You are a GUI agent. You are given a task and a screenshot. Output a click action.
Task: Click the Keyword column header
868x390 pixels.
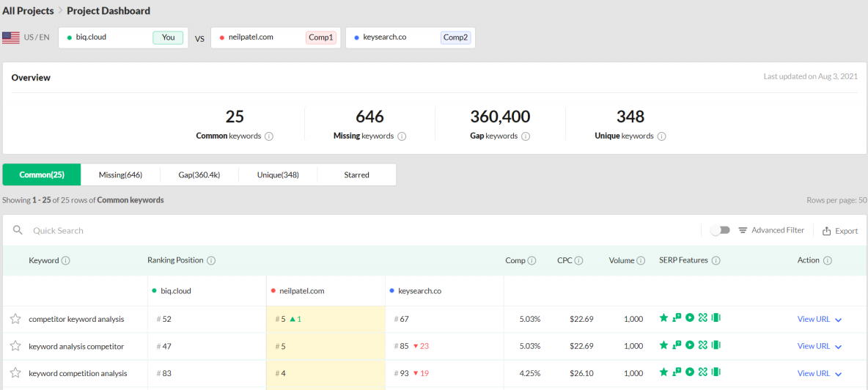(44, 260)
